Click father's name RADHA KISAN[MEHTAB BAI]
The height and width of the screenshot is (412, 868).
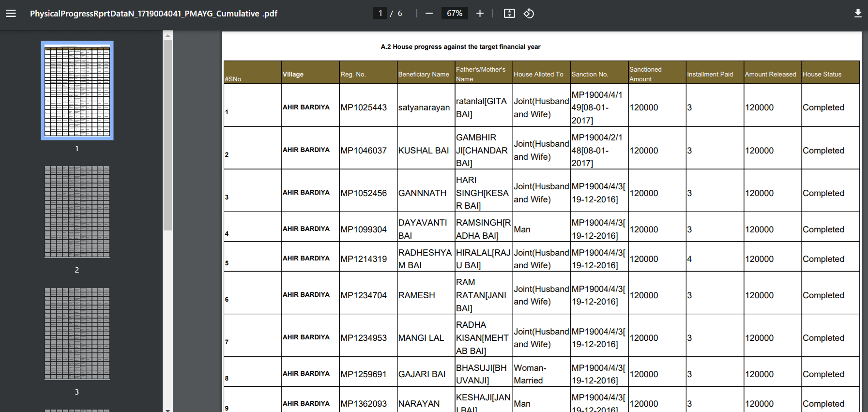click(x=482, y=337)
